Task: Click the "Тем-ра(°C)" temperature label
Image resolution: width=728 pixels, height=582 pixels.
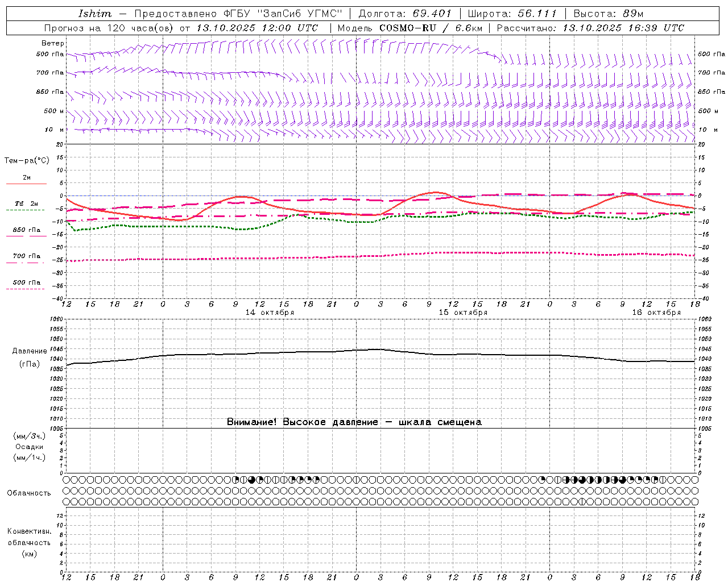Action: coord(27,161)
